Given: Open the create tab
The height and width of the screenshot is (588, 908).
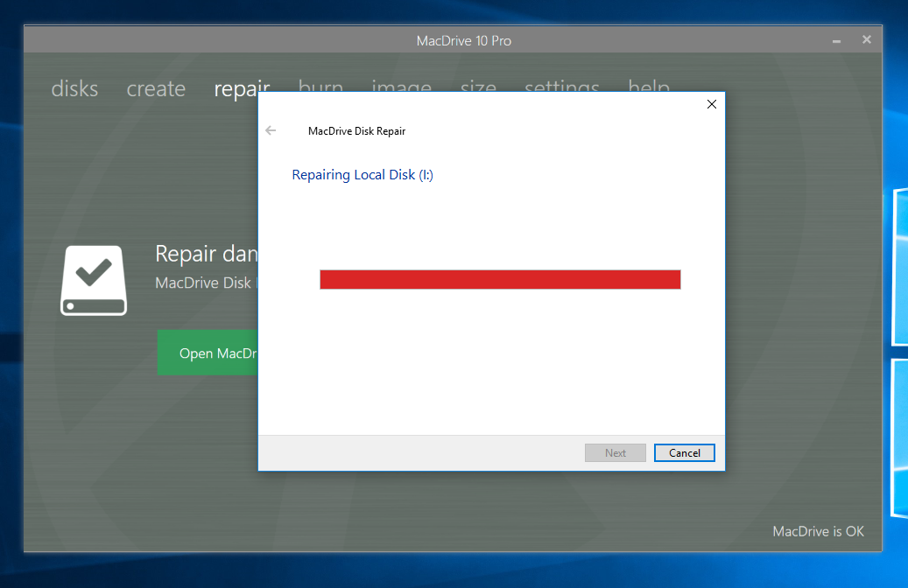Looking at the screenshot, I should coord(156,88).
